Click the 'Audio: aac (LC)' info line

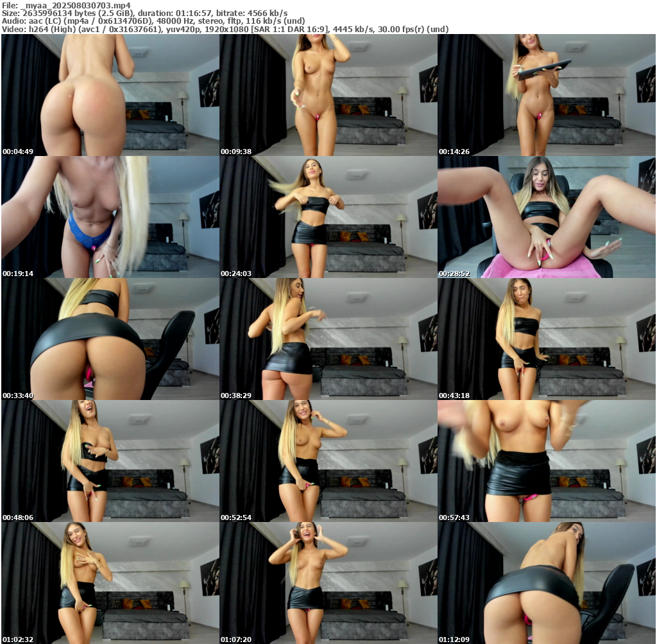click(x=153, y=21)
